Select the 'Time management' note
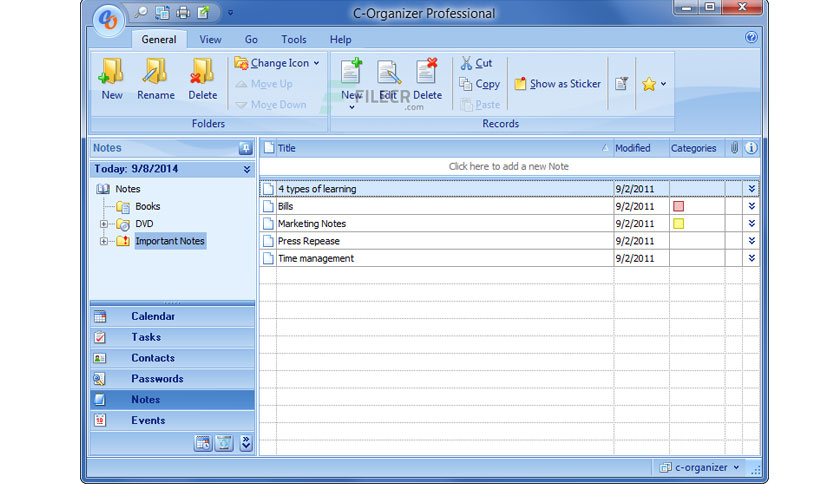Screen dimensions: 836x484 click(509, 259)
